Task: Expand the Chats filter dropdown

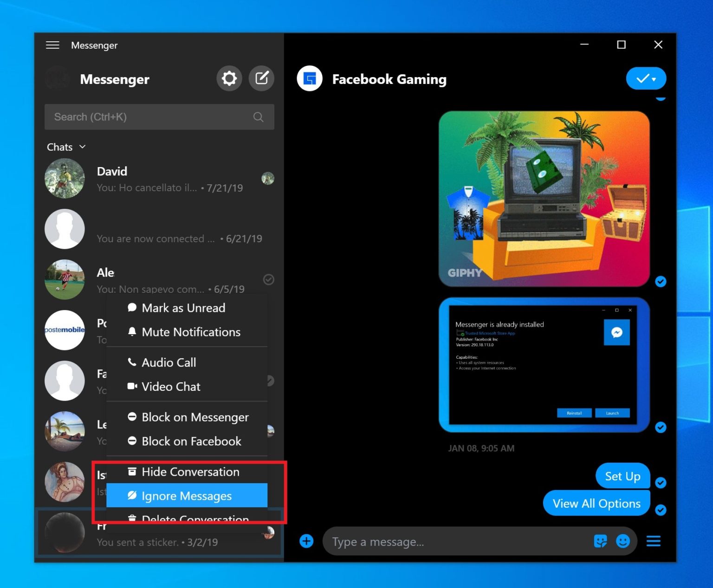Action: (83, 147)
